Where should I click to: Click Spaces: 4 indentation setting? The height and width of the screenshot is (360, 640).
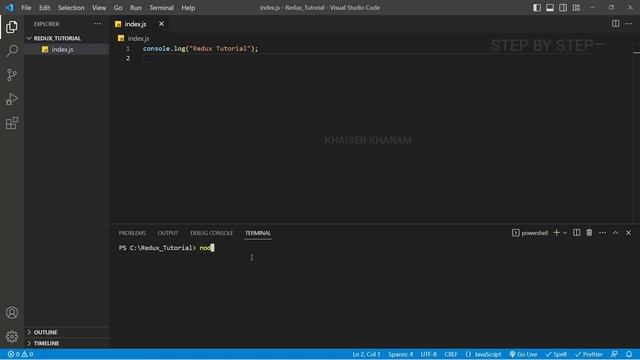(x=400, y=354)
